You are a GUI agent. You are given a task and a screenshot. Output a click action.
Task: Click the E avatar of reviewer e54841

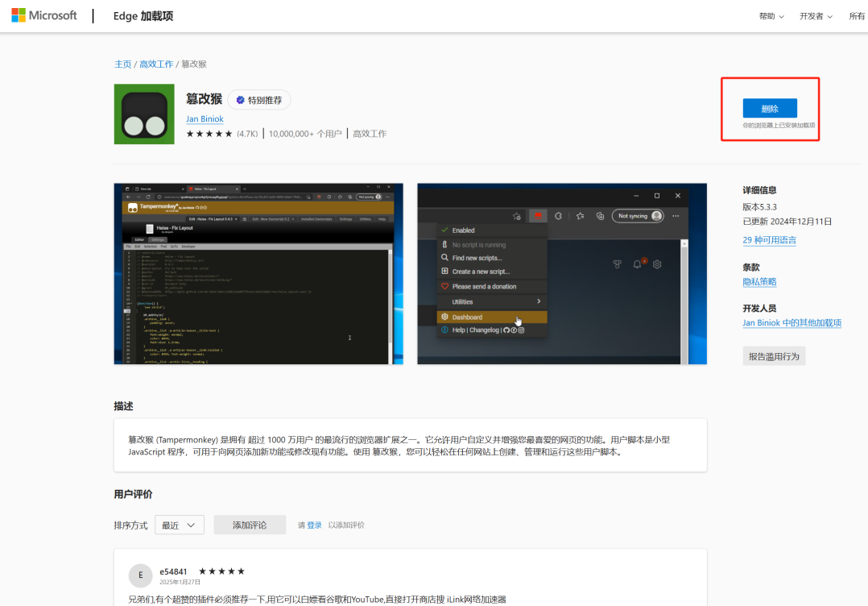[x=141, y=575]
